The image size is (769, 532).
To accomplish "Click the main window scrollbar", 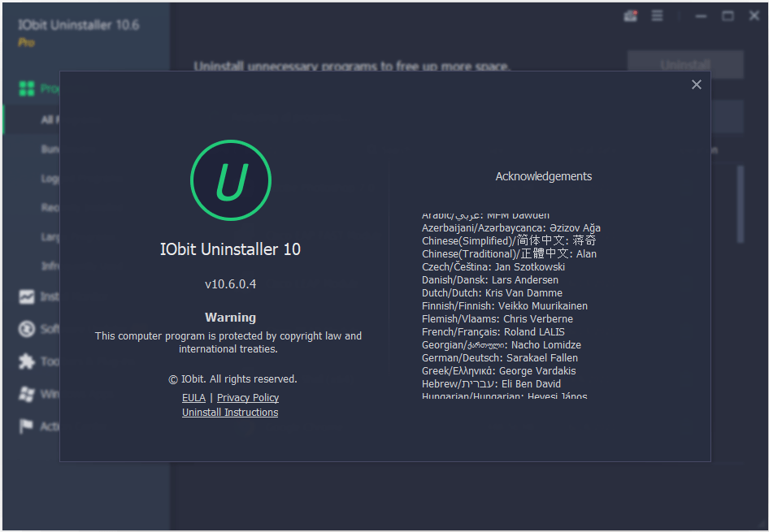I will point(741,205).
